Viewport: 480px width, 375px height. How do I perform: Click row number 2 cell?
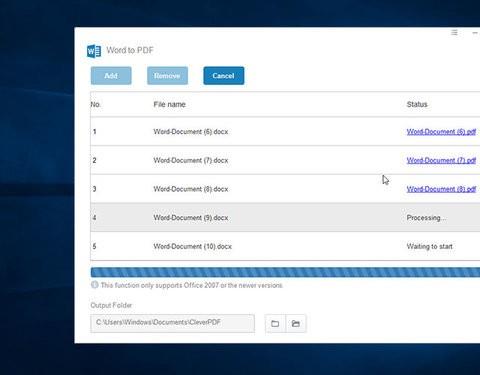[95, 160]
